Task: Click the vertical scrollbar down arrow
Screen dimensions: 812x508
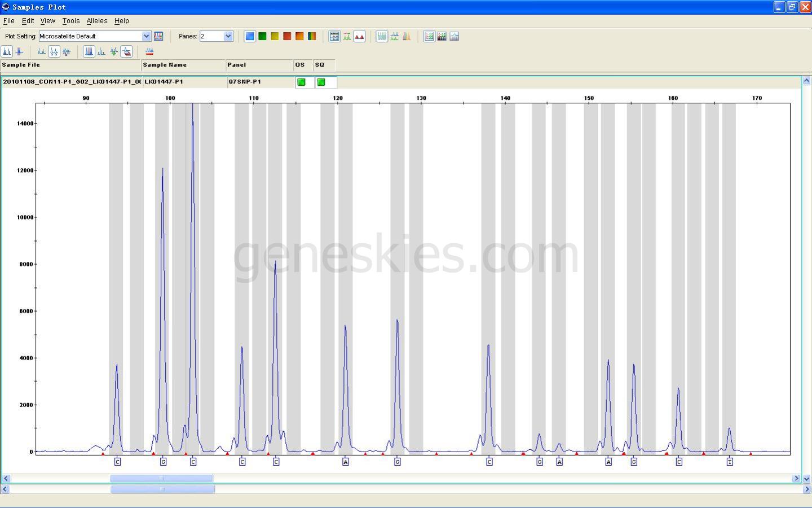Action: pos(806,479)
